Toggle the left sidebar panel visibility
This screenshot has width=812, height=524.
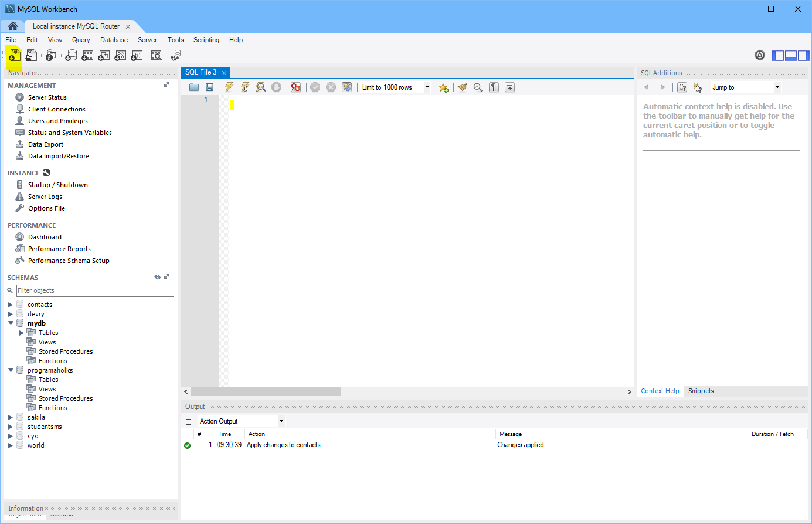pyautogui.click(x=778, y=56)
